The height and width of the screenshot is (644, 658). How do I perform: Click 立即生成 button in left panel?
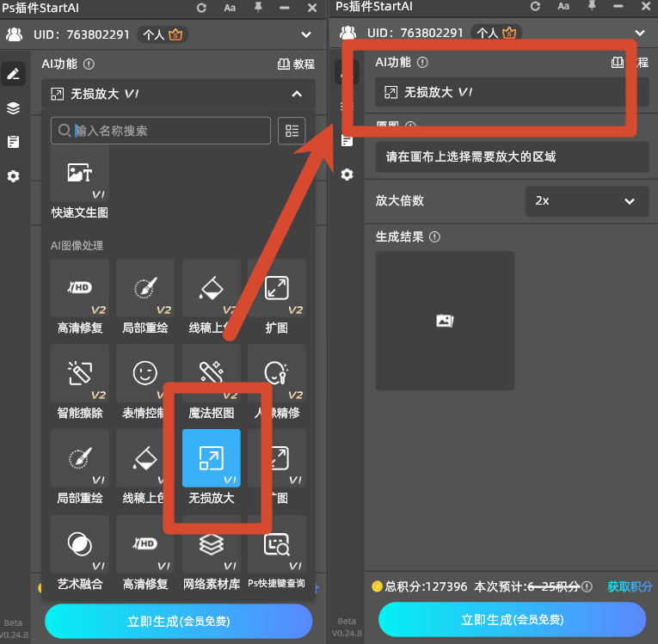coord(178,621)
